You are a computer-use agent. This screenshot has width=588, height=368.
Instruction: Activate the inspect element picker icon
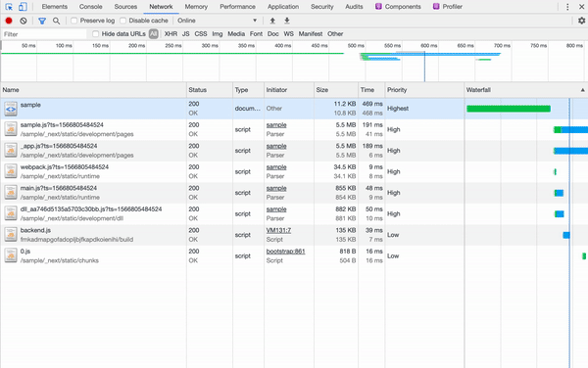(x=9, y=7)
